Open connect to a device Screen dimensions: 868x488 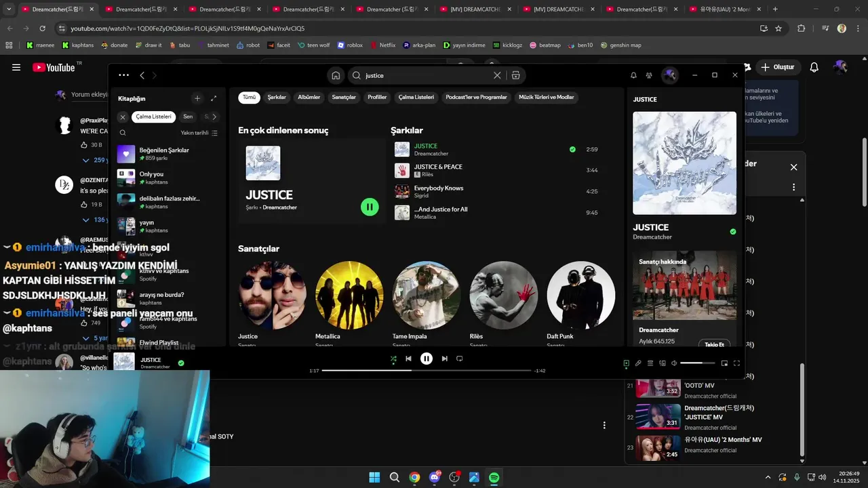pos(663,363)
